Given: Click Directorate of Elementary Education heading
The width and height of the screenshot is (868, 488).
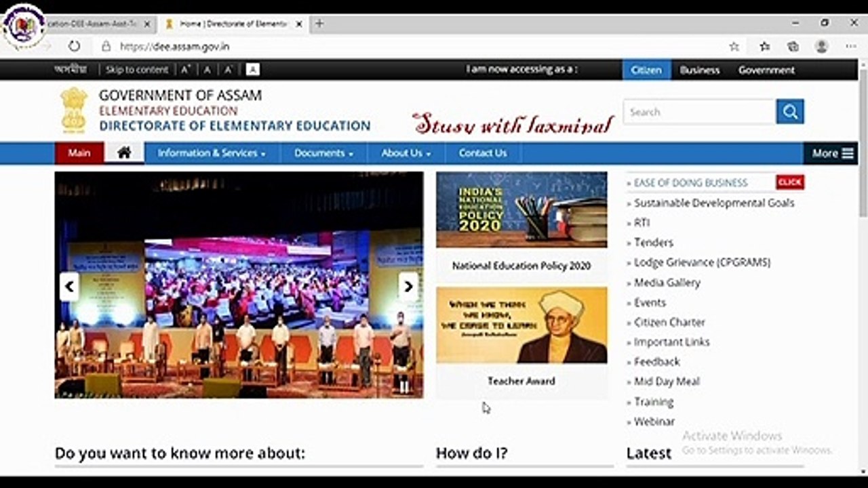Looking at the screenshot, I should pos(235,125).
